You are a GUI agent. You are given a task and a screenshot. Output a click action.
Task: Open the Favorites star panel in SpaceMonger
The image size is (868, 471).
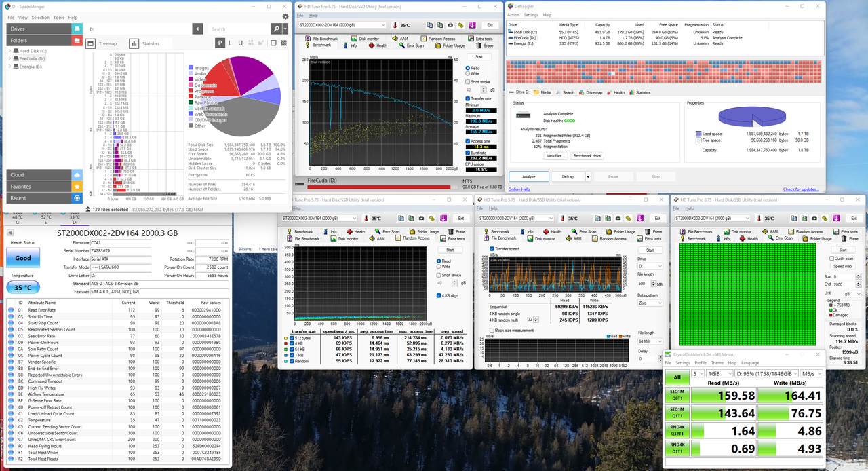coord(44,186)
